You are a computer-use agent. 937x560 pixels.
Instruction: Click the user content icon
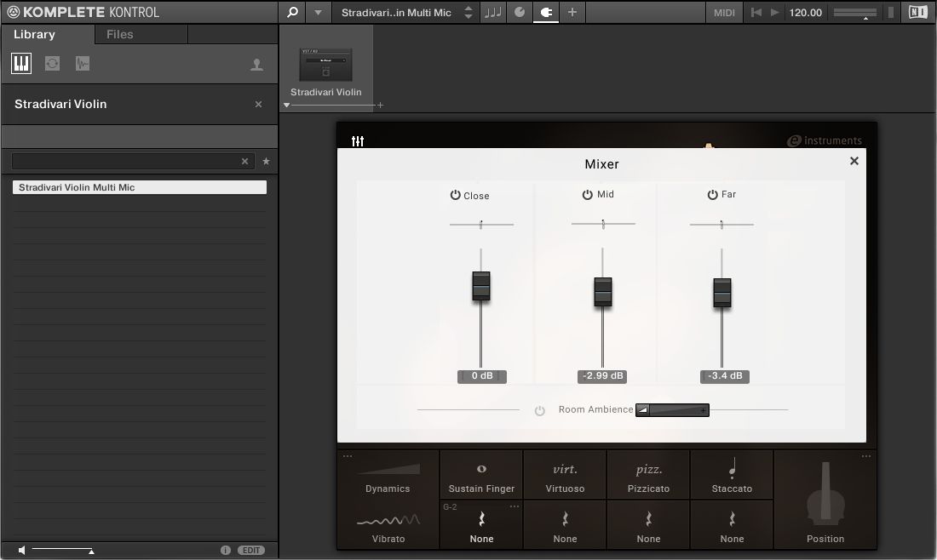(x=257, y=64)
